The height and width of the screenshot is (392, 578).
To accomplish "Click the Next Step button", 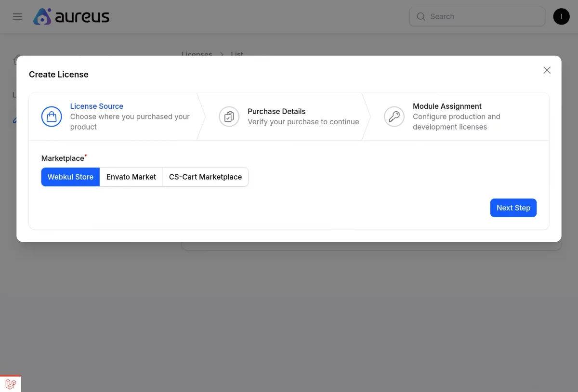I will pyautogui.click(x=513, y=208).
